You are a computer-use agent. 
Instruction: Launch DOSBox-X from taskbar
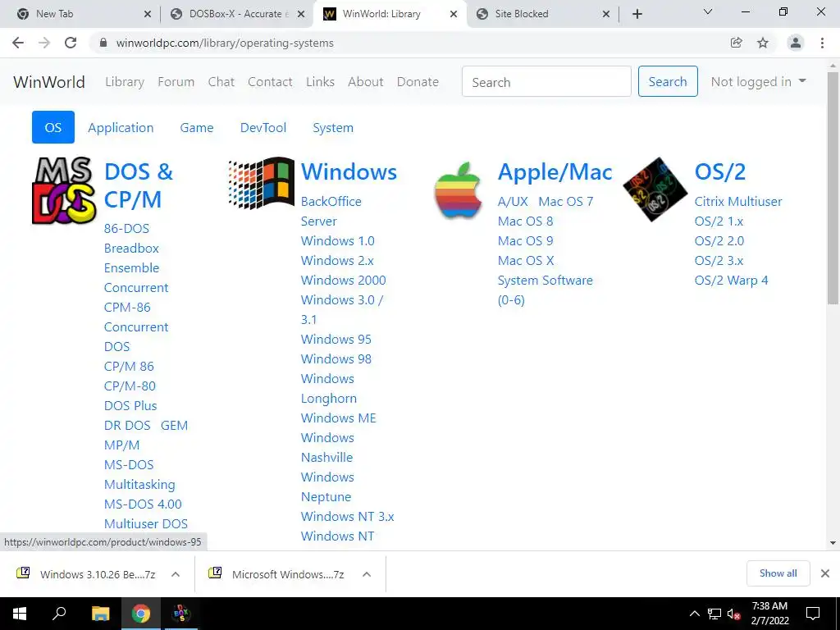pyautogui.click(x=181, y=614)
